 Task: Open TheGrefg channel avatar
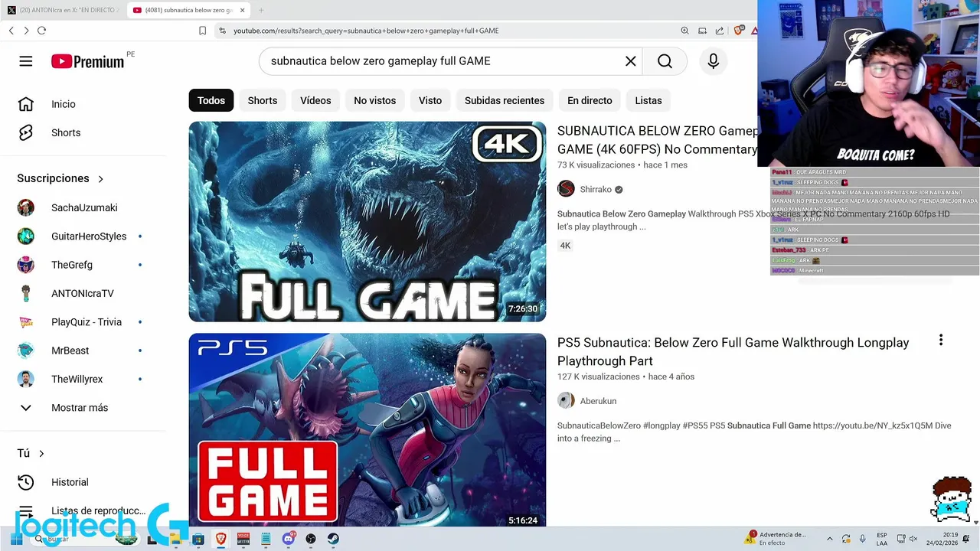[26, 265]
